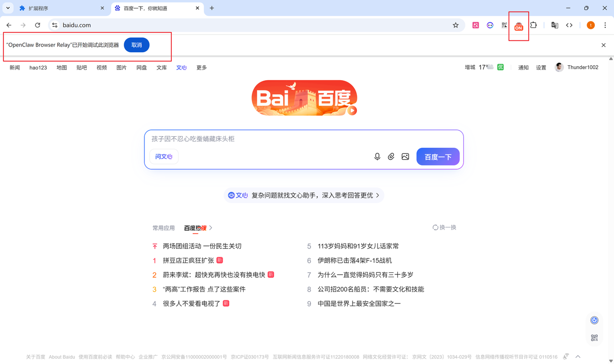Click the OpenClaw Browser Relay ON extension icon
The width and height of the screenshot is (614, 364).
[519, 26]
